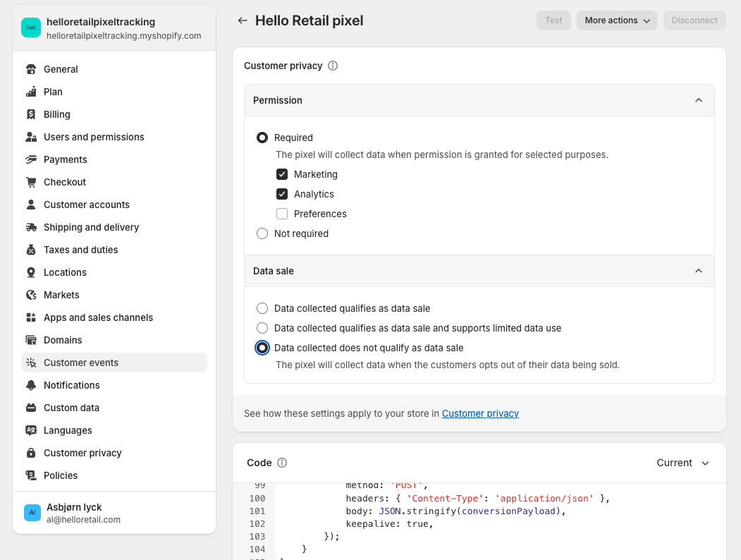Uncheck the Marketing checkbox
Viewport: 741px width, 560px height.
282,174
